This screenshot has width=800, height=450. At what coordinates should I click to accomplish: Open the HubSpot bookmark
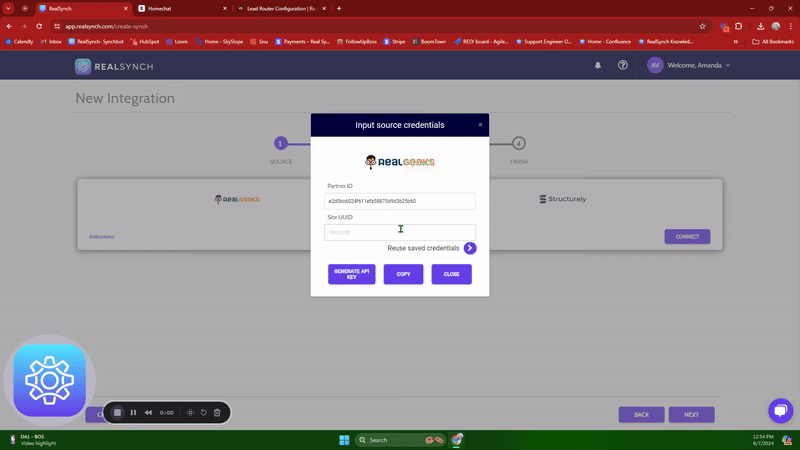pos(144,42)
